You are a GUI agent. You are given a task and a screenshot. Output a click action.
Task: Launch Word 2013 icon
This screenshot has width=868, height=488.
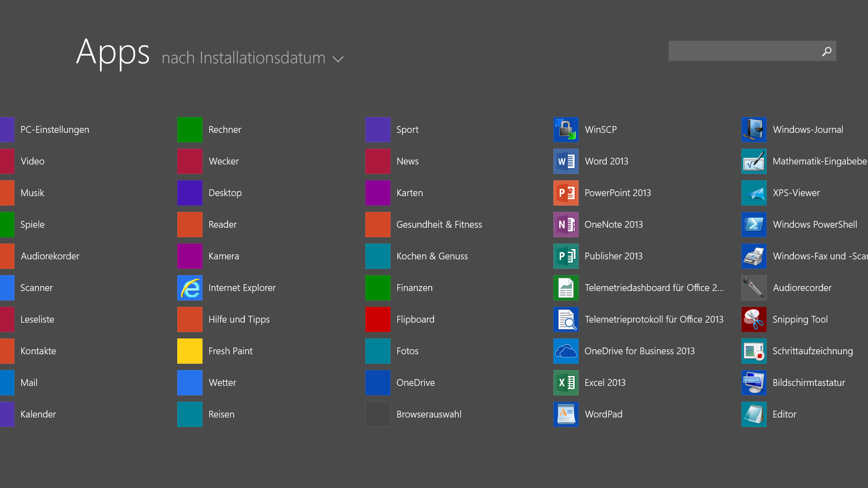pyautogui.click(x=566, y=161)
